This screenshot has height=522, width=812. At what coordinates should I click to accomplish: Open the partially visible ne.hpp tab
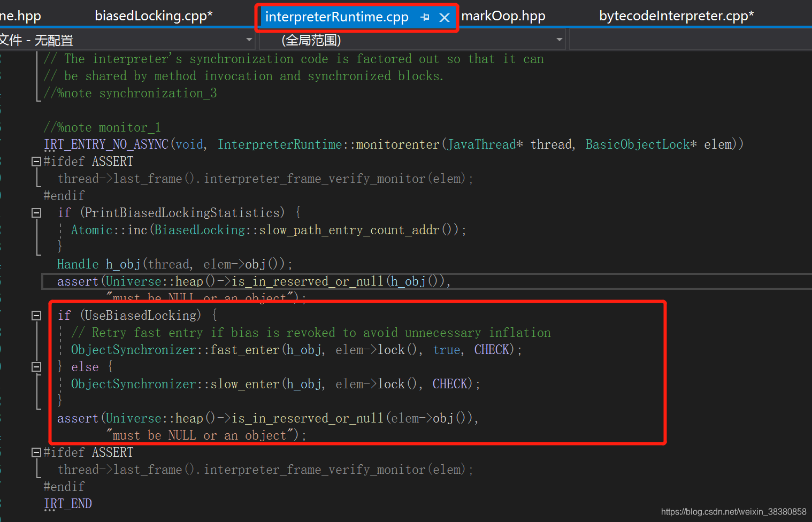point(20,16)
